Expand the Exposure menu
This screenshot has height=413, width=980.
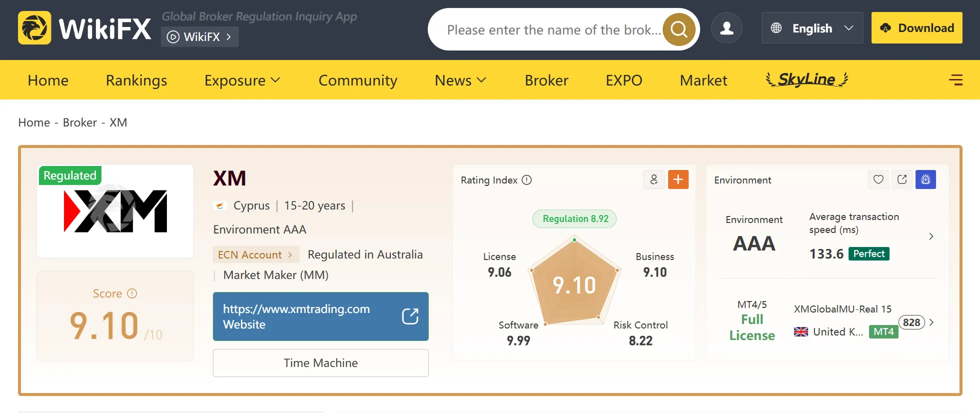click(x=242, y=80)
